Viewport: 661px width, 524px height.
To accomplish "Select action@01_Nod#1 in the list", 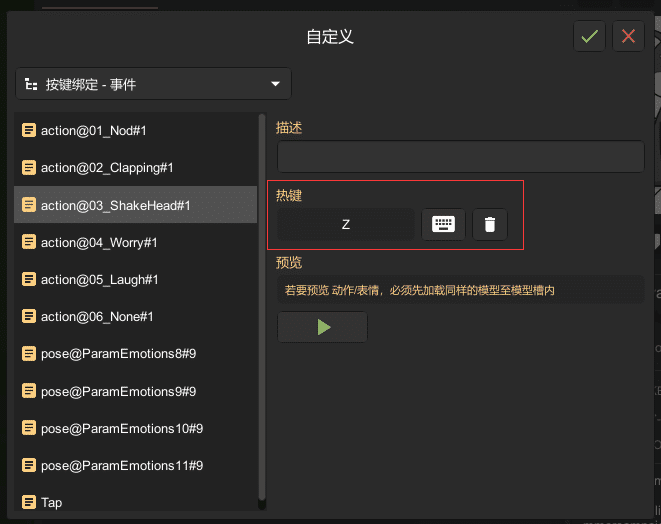I will (135, 131).
